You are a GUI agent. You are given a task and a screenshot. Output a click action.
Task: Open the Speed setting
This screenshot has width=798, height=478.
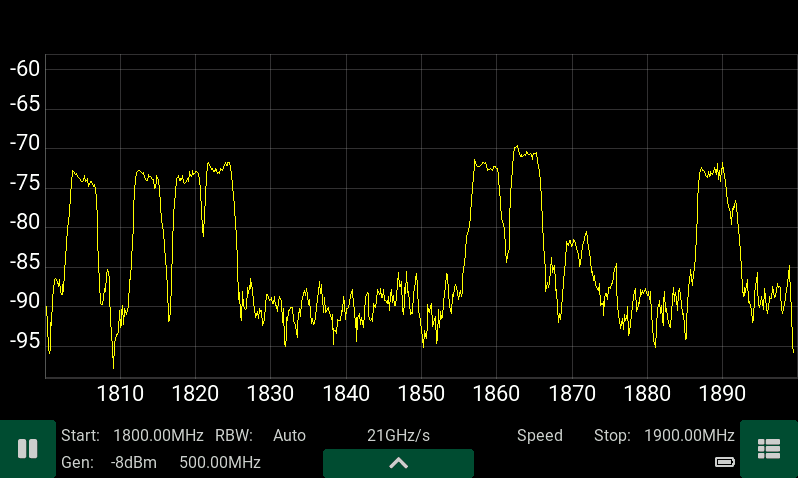(x=539, y=436)
